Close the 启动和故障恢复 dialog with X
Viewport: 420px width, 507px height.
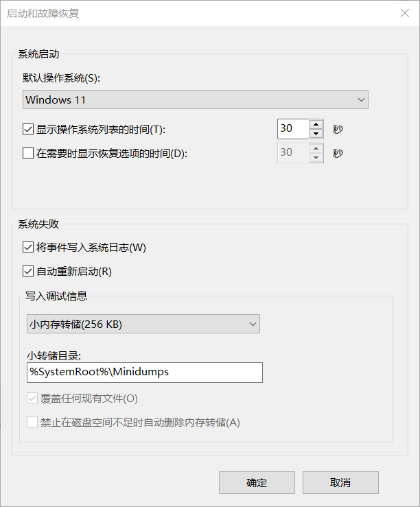[x=405, y=13]
